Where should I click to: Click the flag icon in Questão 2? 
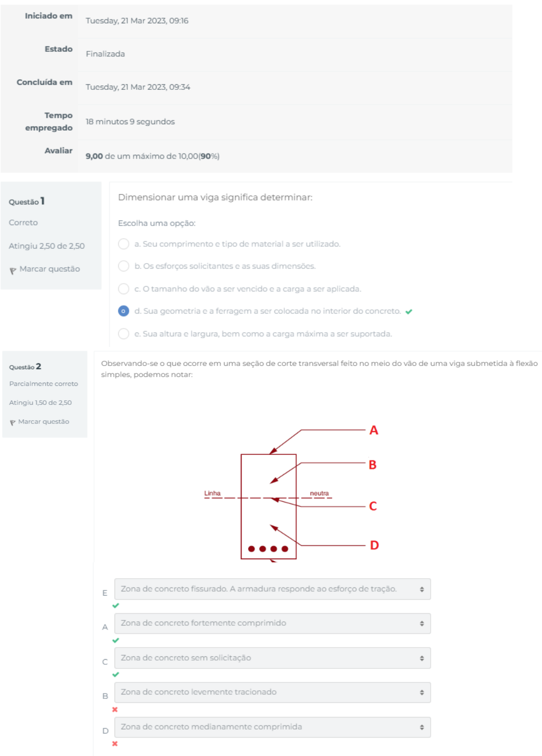[x=13, y=422]
